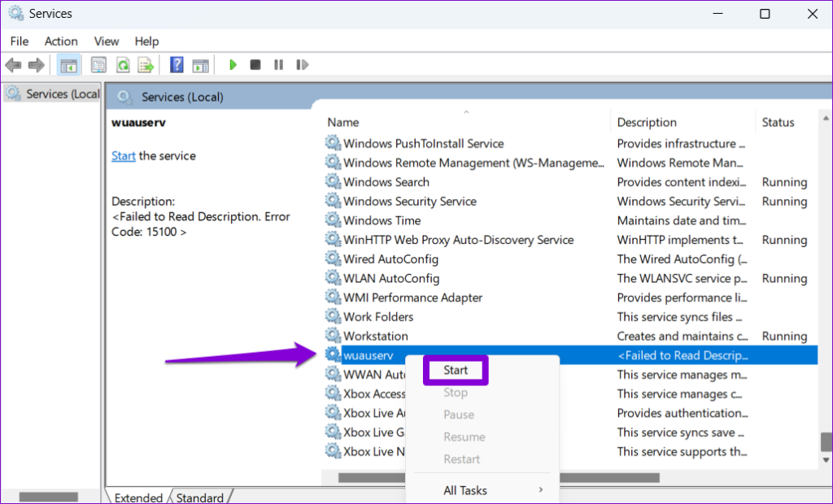
Task: Click the Back navigation arrow
Action: click(x=13, y=64)
